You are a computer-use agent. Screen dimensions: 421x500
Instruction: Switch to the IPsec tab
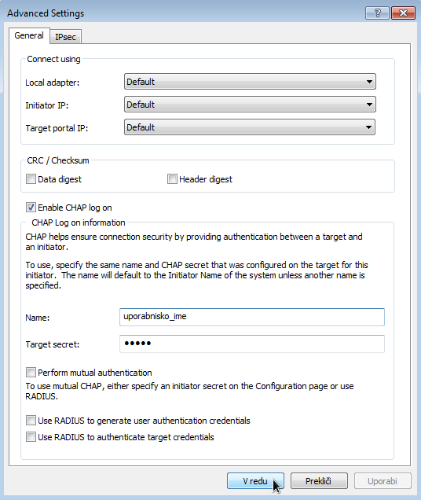[x=65, y=37]
